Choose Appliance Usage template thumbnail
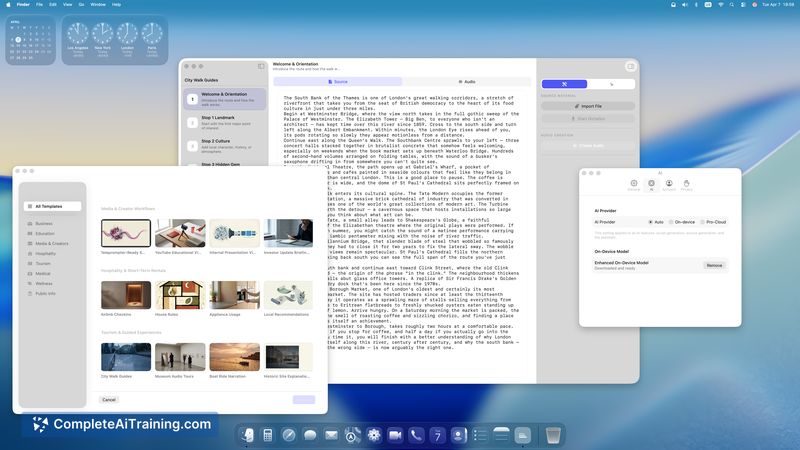The height and width of the screenshot is (450, 800). (235, 295)
